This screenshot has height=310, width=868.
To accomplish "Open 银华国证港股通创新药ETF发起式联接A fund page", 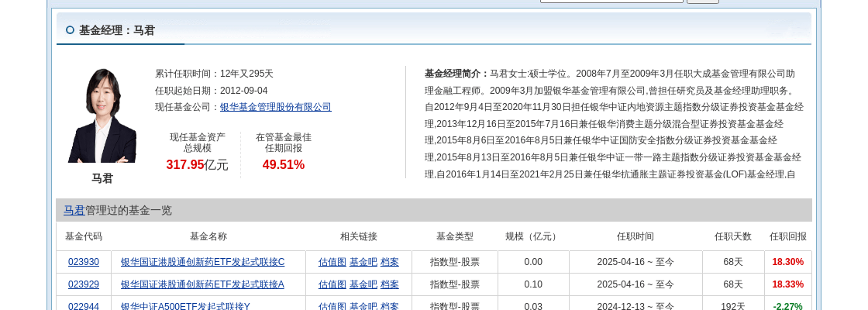I will [x=202, y=284].
